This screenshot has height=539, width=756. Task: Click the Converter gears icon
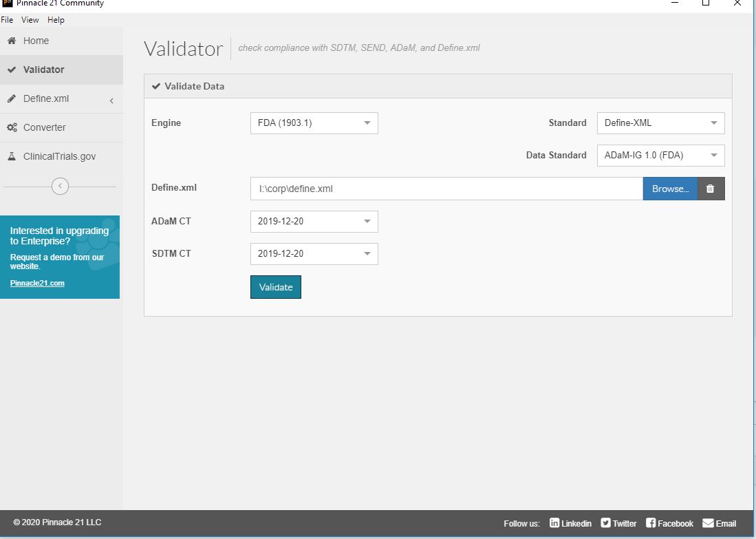[12, 127]
